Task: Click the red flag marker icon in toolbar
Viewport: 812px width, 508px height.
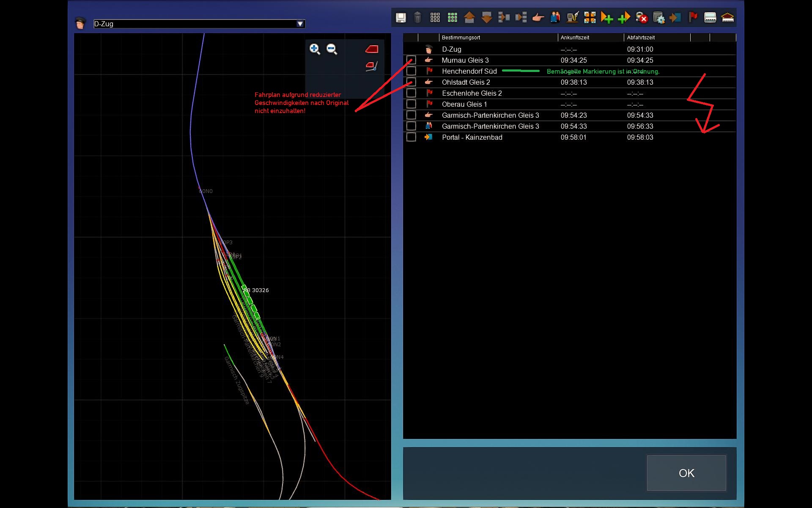Action: (693, 17)
